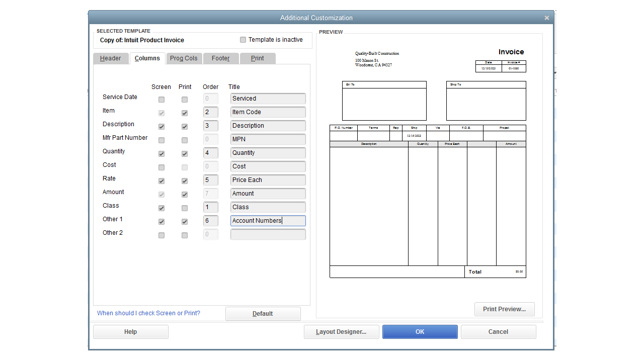The height and width of the screenshot is (362, 644).
Task: Open Print Preview
Action: (x=504, y=309)
